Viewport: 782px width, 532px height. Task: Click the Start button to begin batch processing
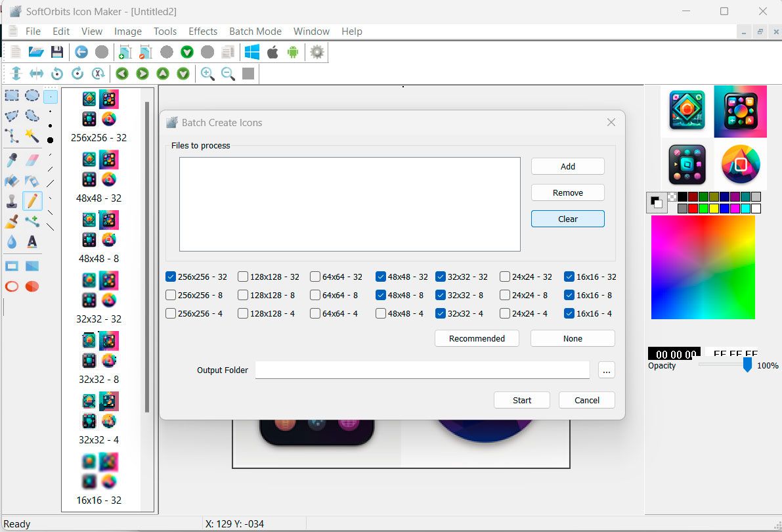point(521,400)
